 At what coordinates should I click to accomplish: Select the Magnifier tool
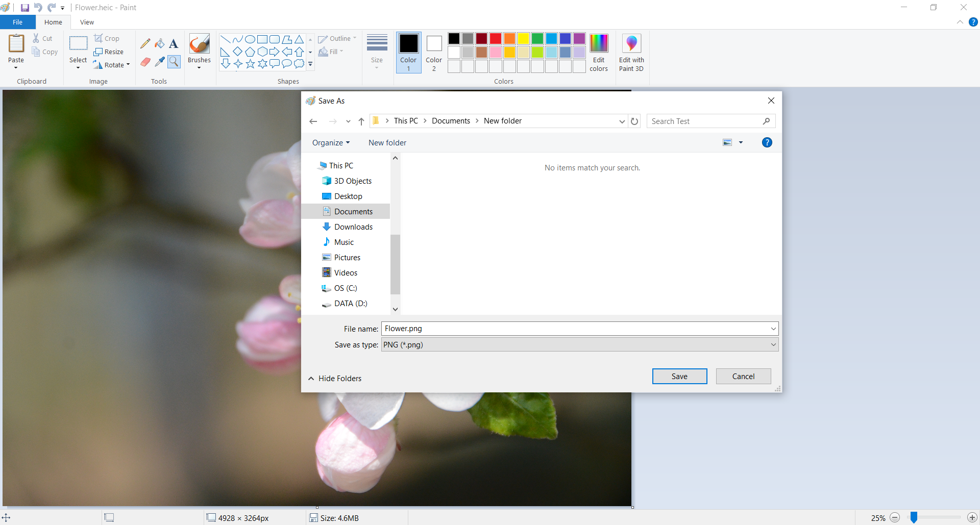point(174,62)
